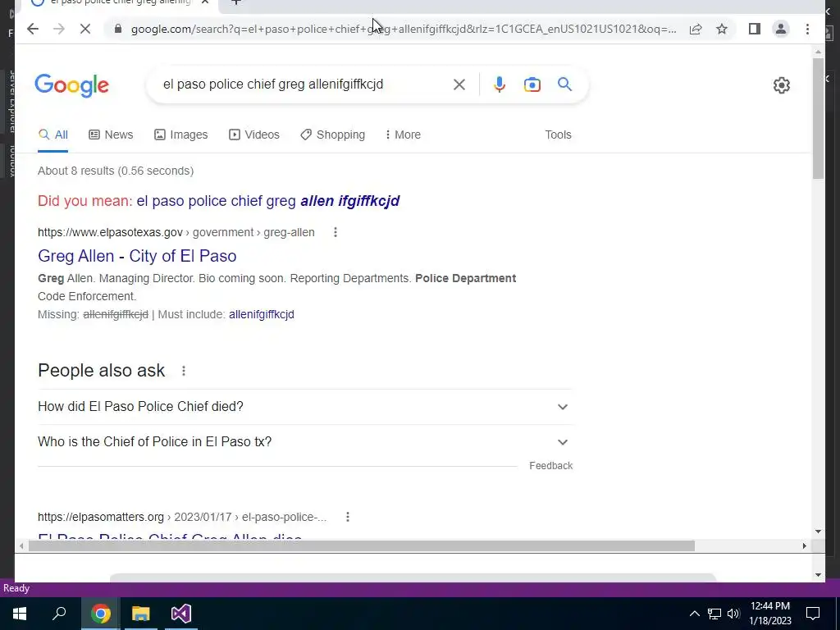This screenshot has width=840, height=630.
Task: Open the network status tray icon
Action: [714, 614]
